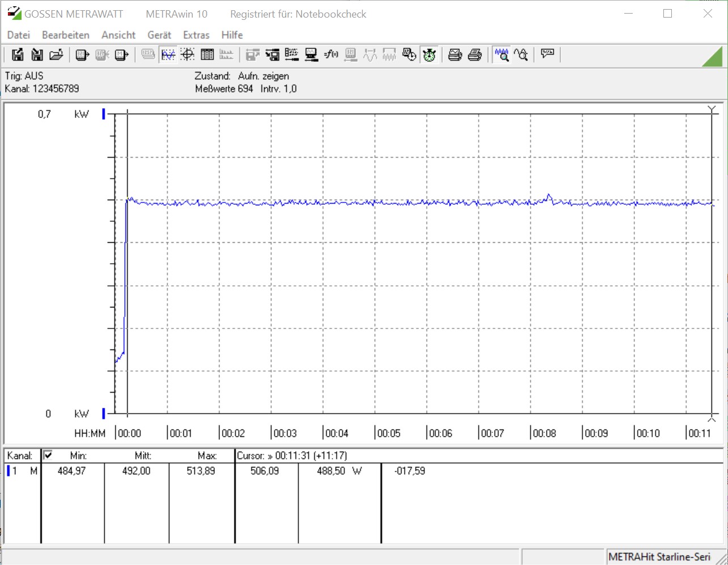Click the stopwatch timer icon
This screenshot has height=565, width=728.
[x=429, y=54]
